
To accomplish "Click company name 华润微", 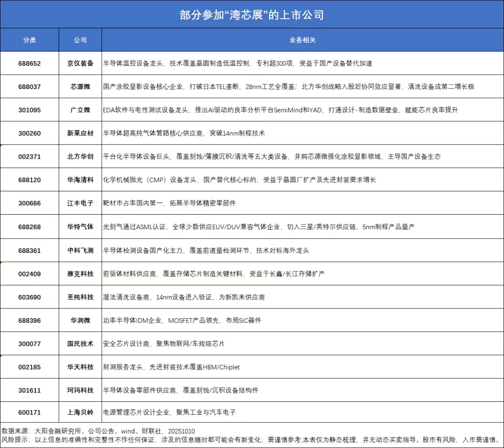I will (80, 321).
